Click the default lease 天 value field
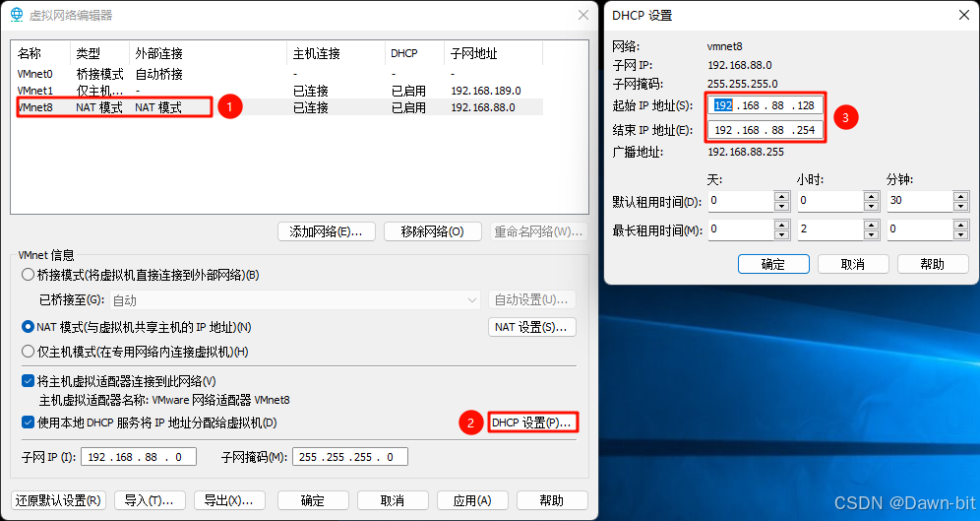Image resolution: width=980 pixels, height=521 pixels. [x=741, y=201]
